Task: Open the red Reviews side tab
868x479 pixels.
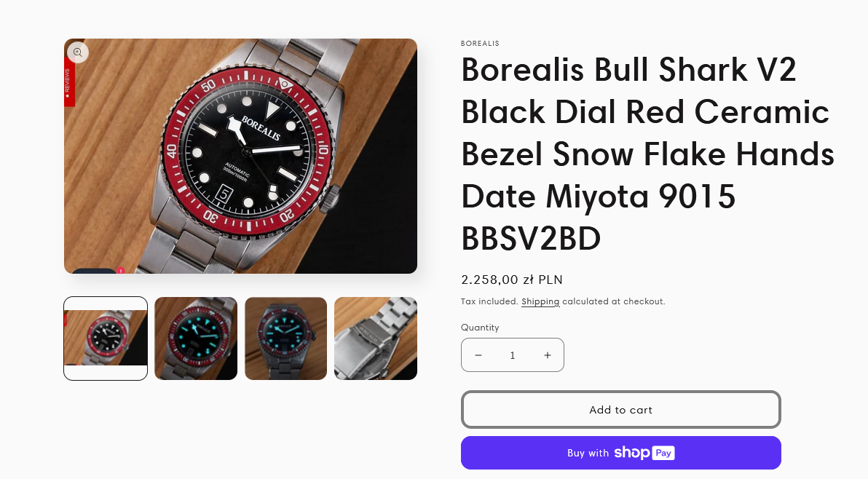Action: [x=68, y=84]
